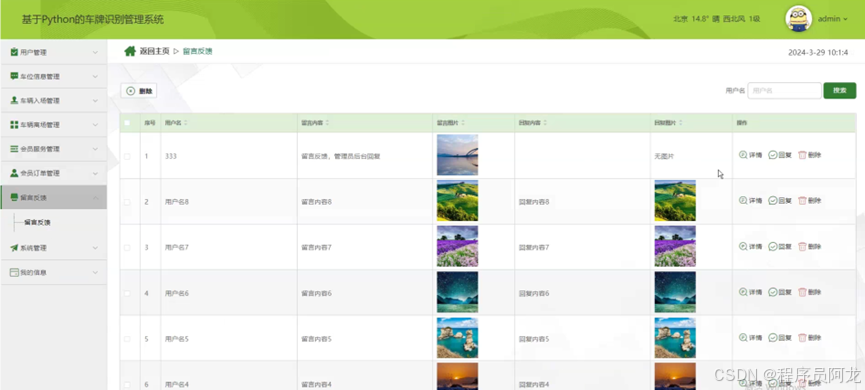Check the box for the 用户名8 row
Screen dimensions: 865x390
click(x=127, y=202)
